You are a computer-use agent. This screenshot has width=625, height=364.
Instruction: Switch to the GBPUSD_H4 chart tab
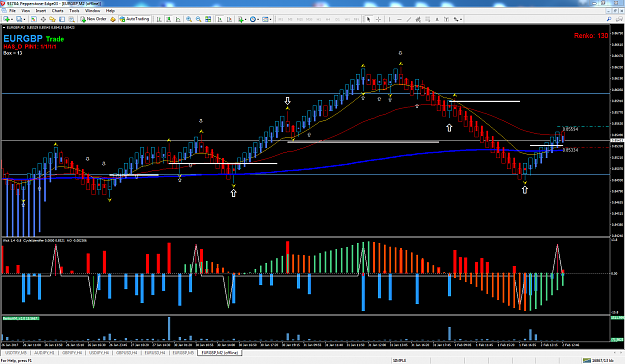(127, 353)
